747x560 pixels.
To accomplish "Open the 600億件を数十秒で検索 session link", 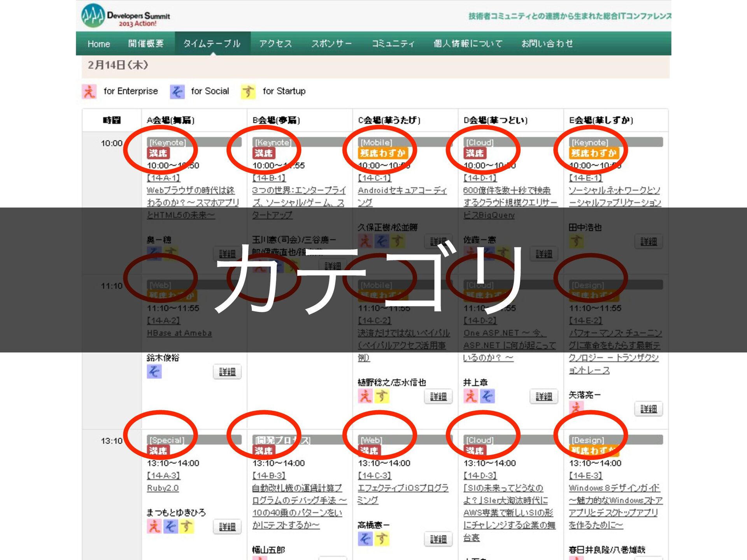I will coord(510,203).
